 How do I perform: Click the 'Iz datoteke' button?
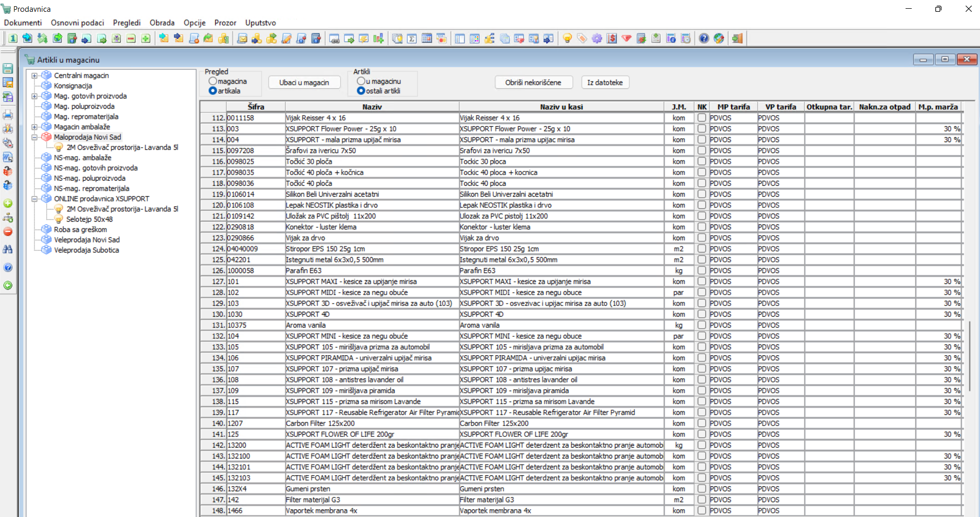coord(605,82)
